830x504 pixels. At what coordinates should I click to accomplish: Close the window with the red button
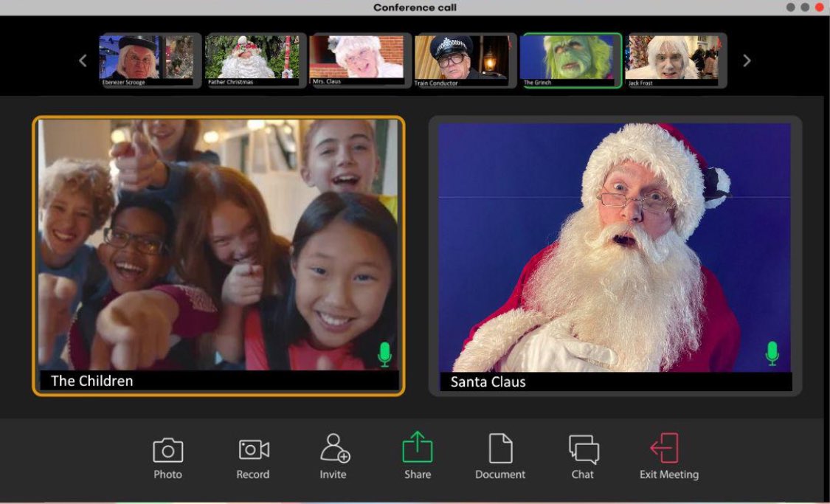[820, 7]
